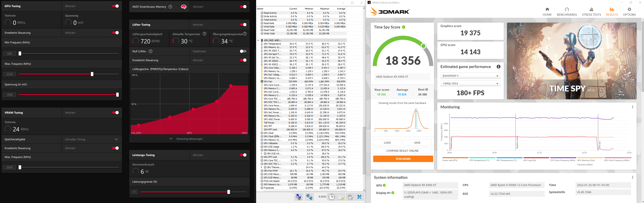Toggle VRAM-Tuning switch
Image resolution: width=644 pixels, height=203 pixels.
click(x=115, y=113)
